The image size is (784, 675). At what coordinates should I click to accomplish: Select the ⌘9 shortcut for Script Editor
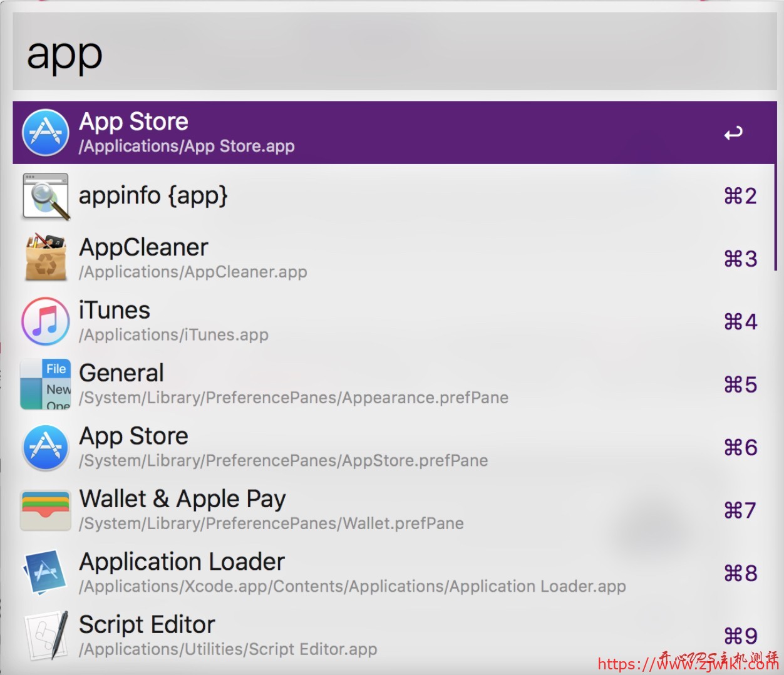pos(741,636)
